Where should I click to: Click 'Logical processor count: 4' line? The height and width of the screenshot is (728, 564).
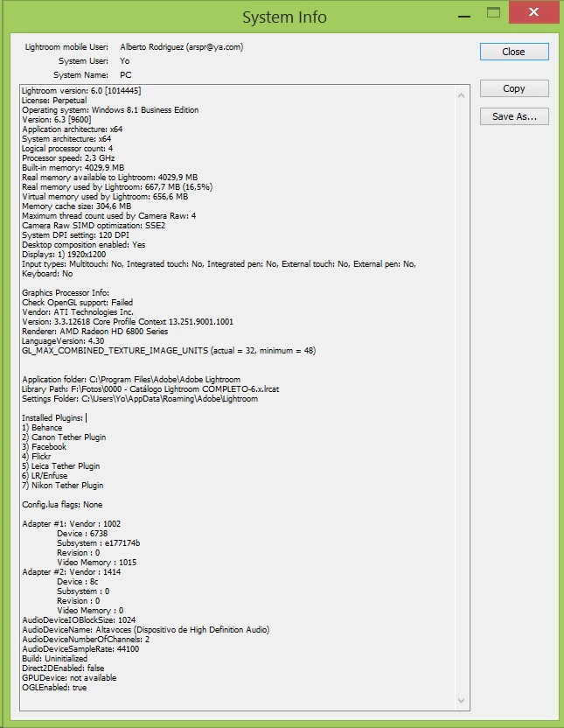tap(67, 149)
